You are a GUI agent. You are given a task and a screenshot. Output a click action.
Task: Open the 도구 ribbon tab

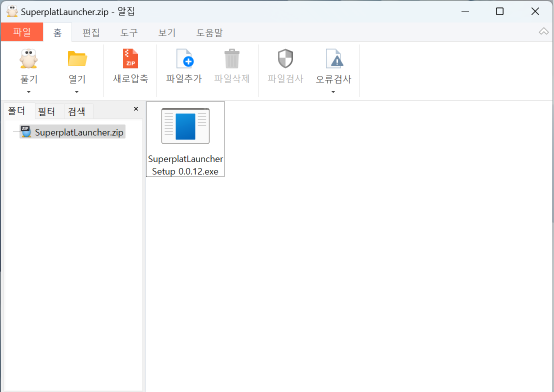tap(129, 33)
